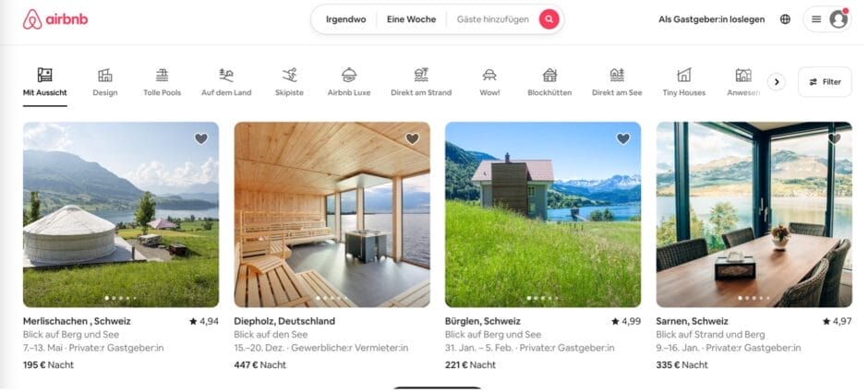Click the red search magnifier button

click(549, 19)
